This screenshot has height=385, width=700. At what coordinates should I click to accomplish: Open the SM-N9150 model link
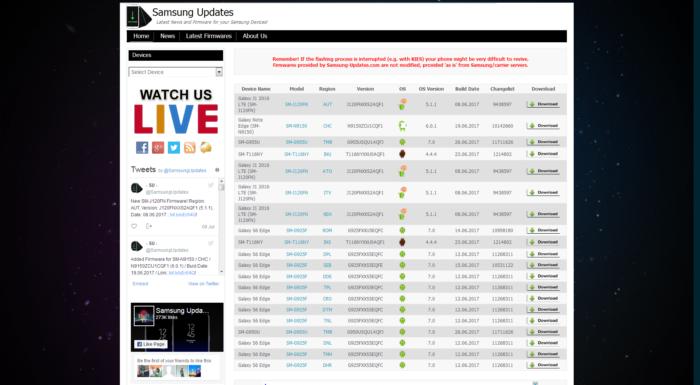[296, 126]
